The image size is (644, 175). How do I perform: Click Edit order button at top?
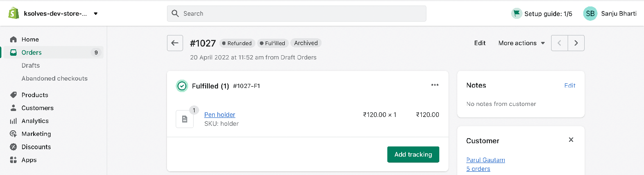[480, 43]
